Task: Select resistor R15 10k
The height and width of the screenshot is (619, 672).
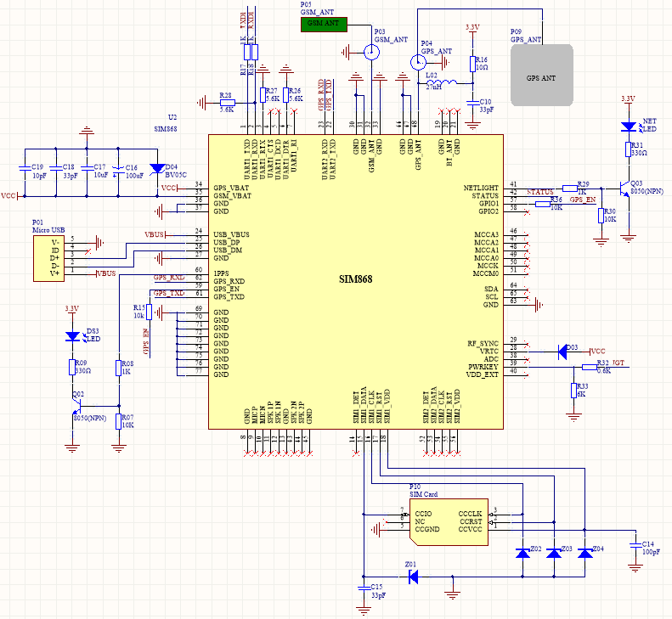Action: 150,312
